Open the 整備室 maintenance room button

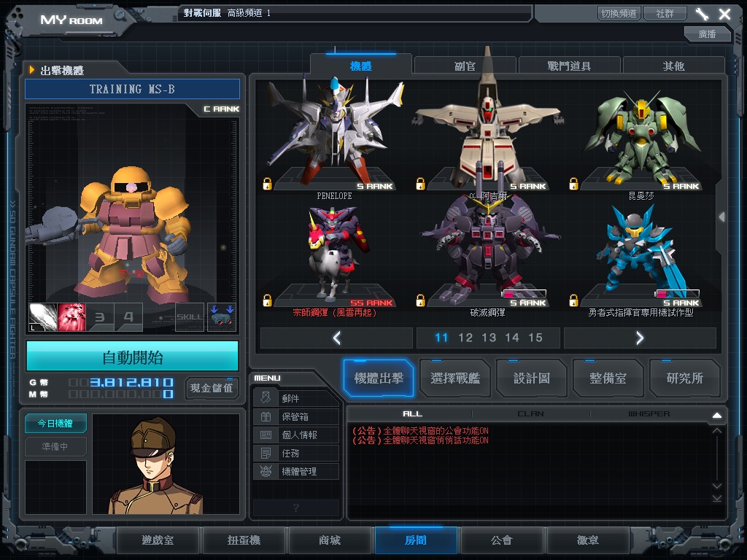[x=608, y=378]
